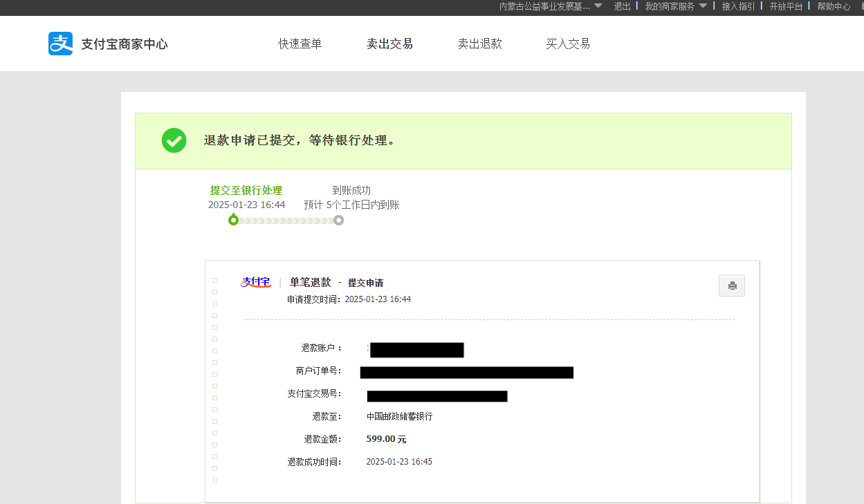Click the 支付宝商家中心 title text
This screenshot has height=504, width=864.
tap(125, 44)
